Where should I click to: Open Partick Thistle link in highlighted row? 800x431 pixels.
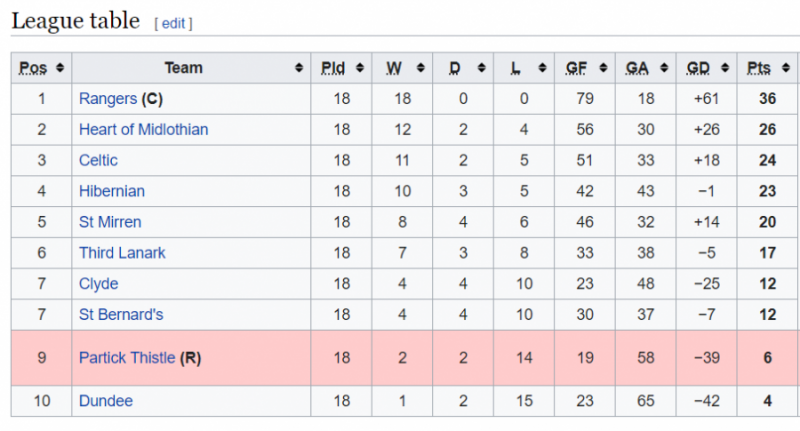click(127, 358)
